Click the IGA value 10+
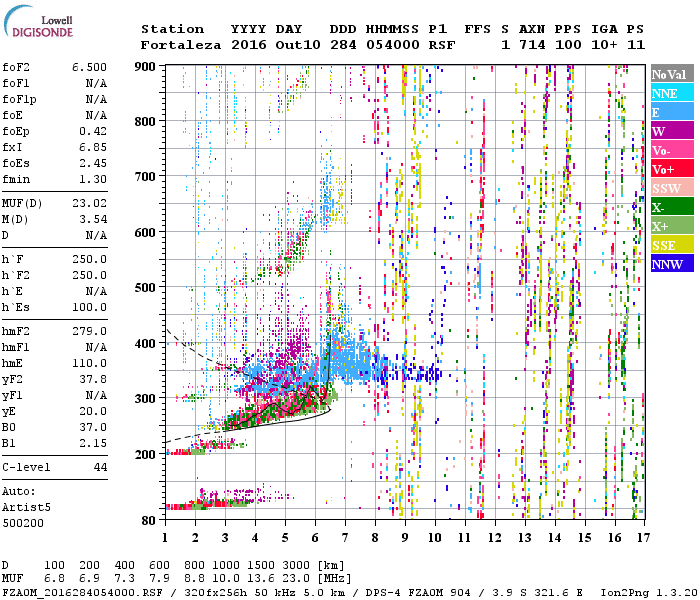700x600 pixels. (x=604, y=45)
